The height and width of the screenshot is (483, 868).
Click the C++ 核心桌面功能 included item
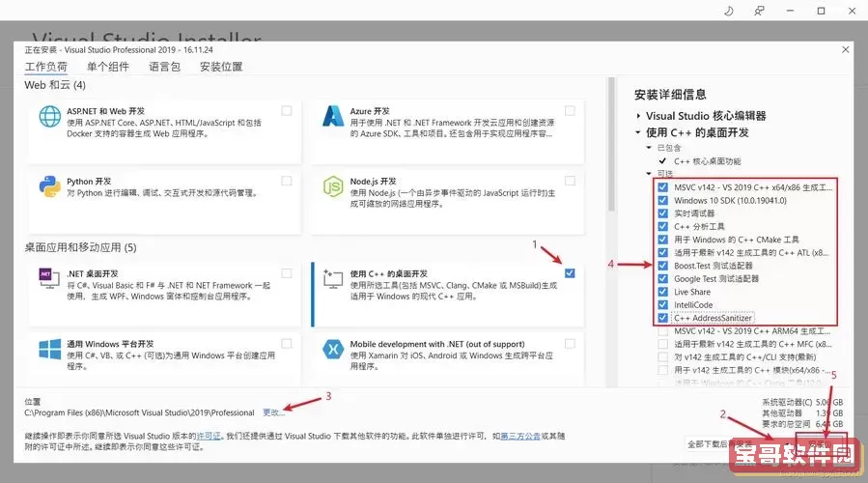[707, 161]
